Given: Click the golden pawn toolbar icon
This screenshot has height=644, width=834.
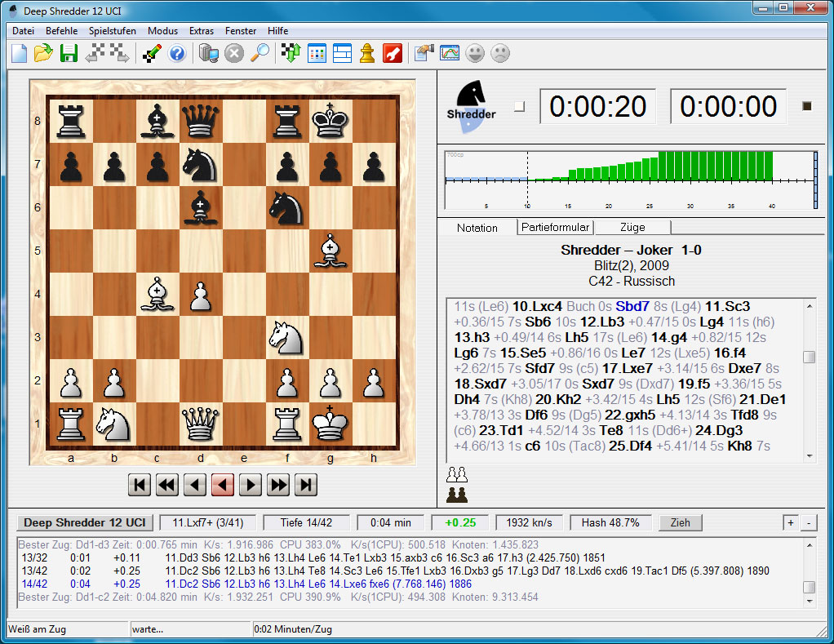Looking at the screenshot, I should [x=367, y=53].
